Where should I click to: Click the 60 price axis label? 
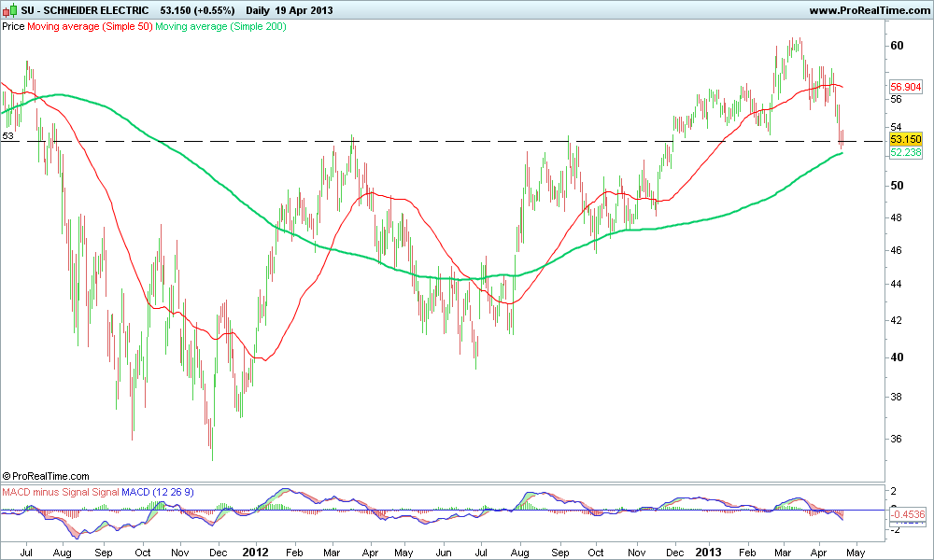pyautogui.click(x=897, y=46)
